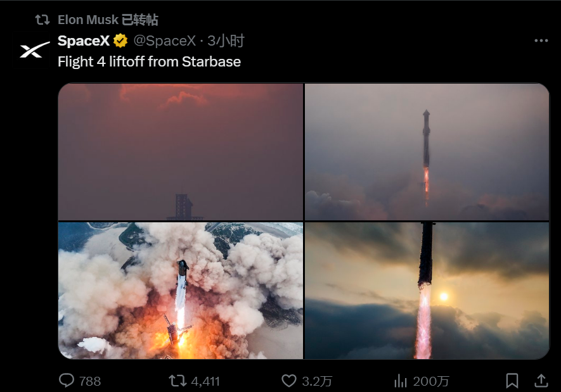Open view analytics bar chart icon
Screen dimensions: 561x392
pyautogui.click(x=401, y=380)
